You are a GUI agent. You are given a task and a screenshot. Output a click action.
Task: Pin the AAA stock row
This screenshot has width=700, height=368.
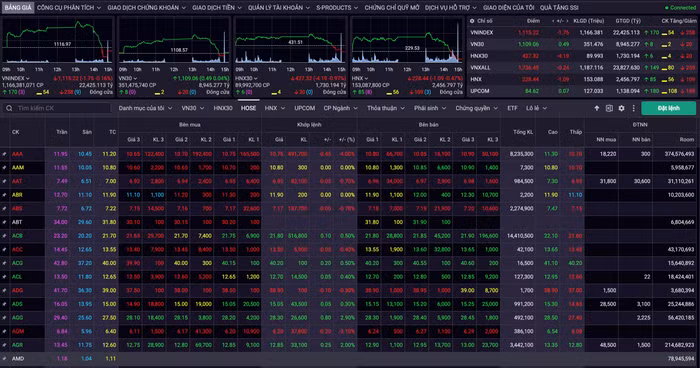(4, 154)
